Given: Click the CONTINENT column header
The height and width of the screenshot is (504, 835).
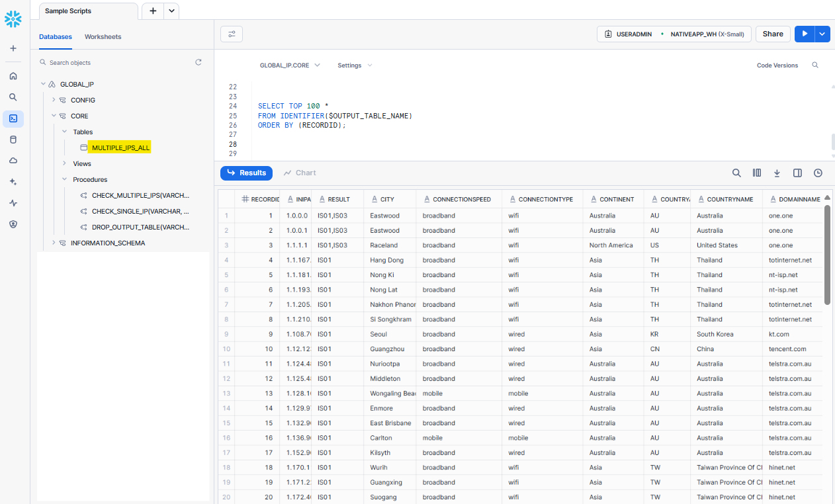Looking at the screenshot, I should 613,199.
